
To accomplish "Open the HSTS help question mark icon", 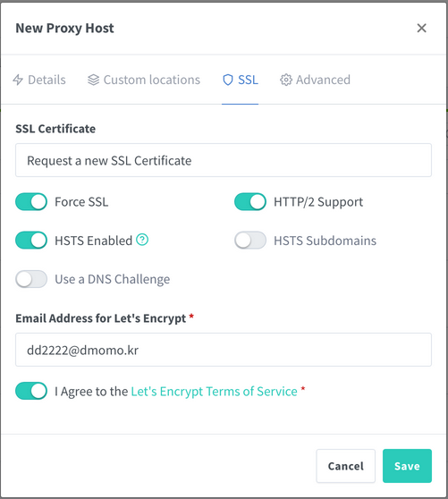I will [x=142, y=240].
